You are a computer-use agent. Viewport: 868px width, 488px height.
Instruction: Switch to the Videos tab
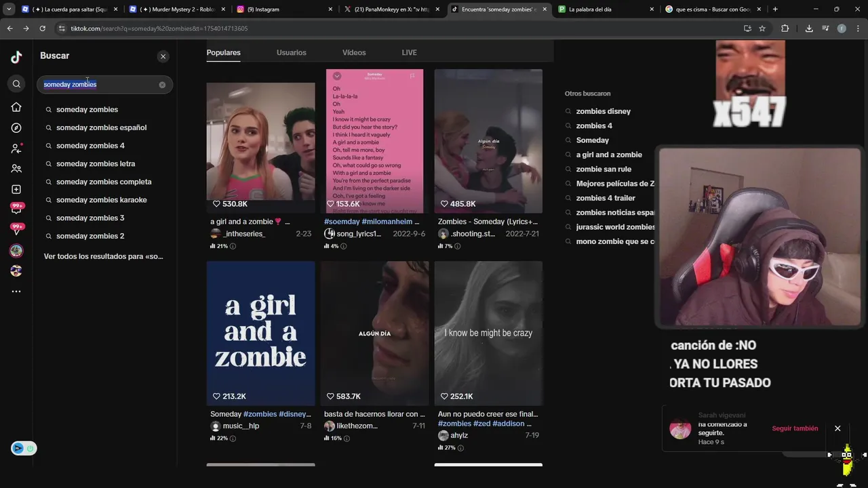tap(354, 53)
